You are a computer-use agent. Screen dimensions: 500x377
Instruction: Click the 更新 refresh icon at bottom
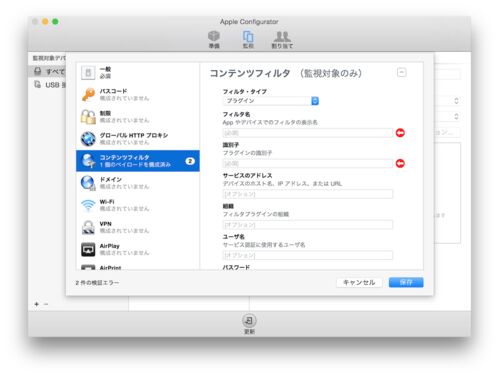[249, 321]
